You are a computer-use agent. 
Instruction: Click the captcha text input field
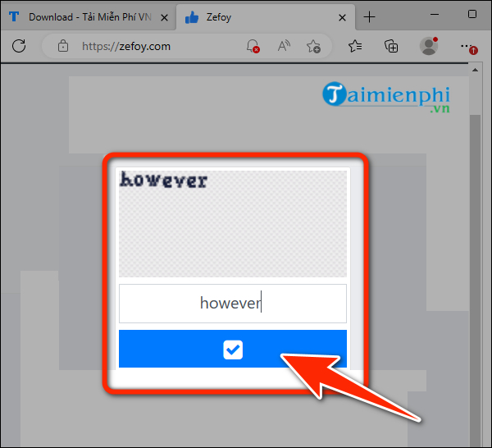233,304
